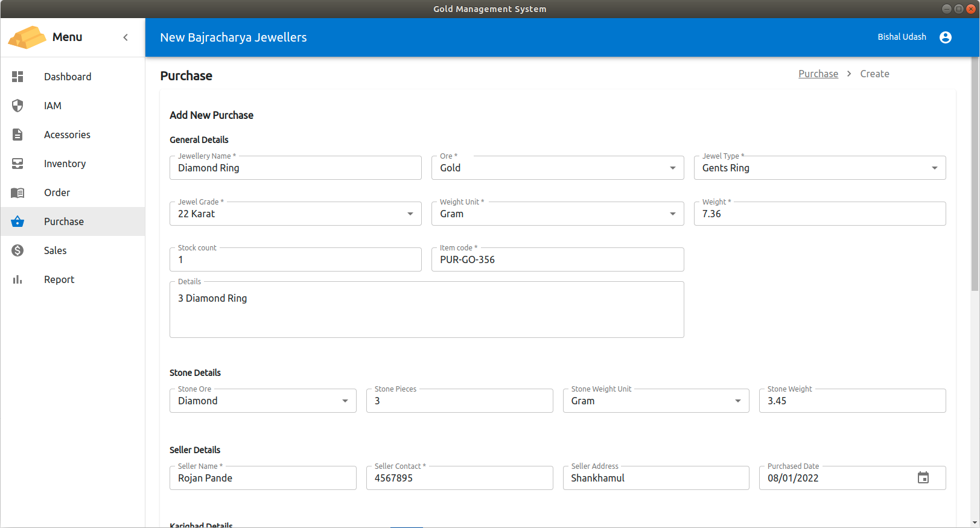
Task: Open the Jewel Type dropdown
Action: click(x=819, y=168)
